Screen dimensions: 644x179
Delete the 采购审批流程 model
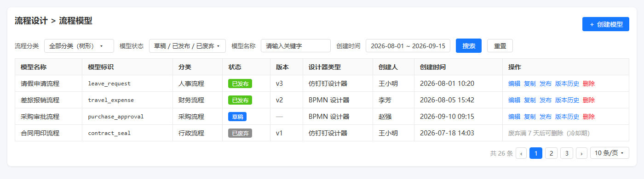coord(589,117)
